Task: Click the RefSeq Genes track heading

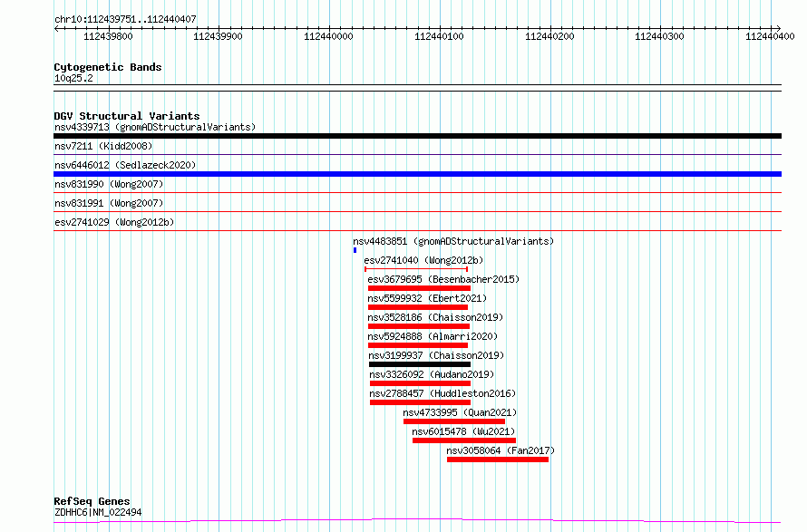Action: [92, 501]
